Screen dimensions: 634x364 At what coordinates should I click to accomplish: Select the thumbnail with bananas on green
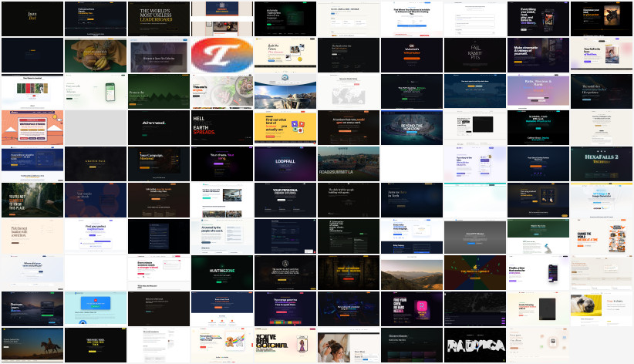click(96, 56)
